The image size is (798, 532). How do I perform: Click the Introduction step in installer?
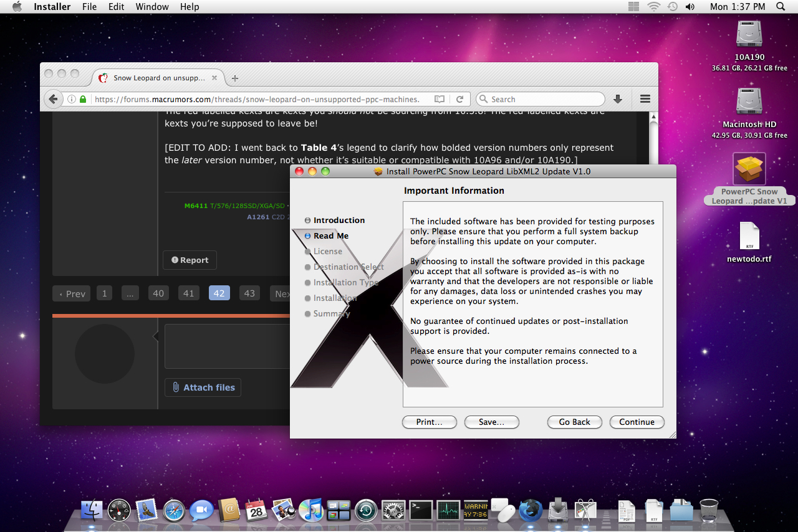(339, 220)
